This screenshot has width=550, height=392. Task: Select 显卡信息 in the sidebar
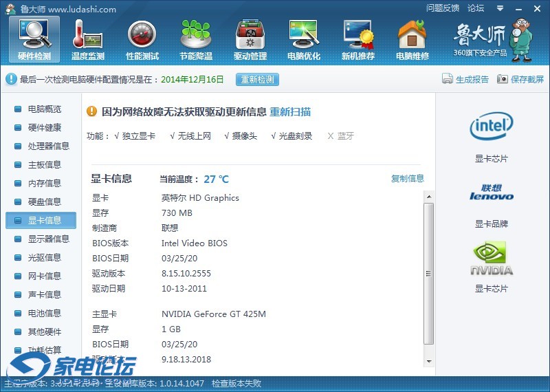tap(41, 220)
